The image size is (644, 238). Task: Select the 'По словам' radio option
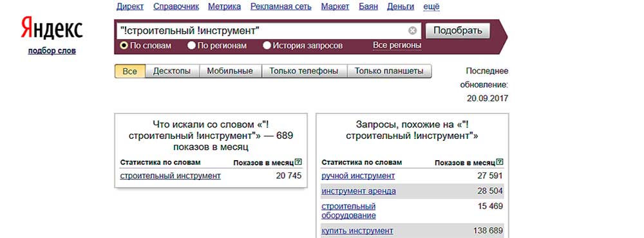tap(124, 46)
